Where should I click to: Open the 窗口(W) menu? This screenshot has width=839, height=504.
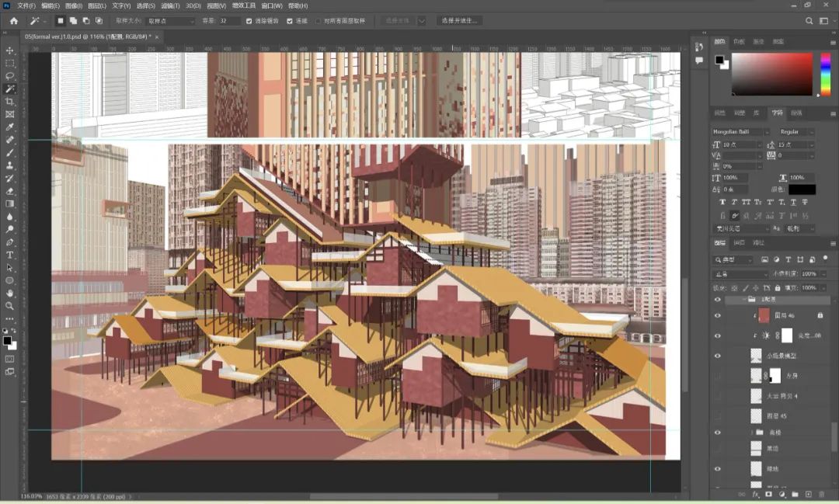pos(272,5)
